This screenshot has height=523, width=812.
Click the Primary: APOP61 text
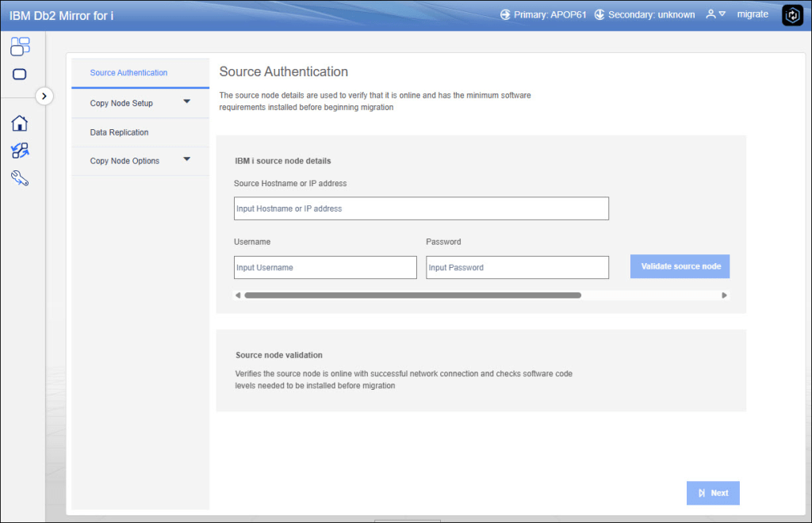pyautogui.click(x=550, y=14)
